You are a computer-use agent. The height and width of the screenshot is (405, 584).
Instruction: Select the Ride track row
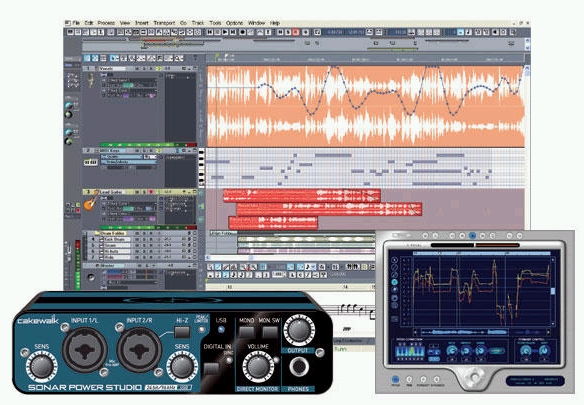click(141, 257)
